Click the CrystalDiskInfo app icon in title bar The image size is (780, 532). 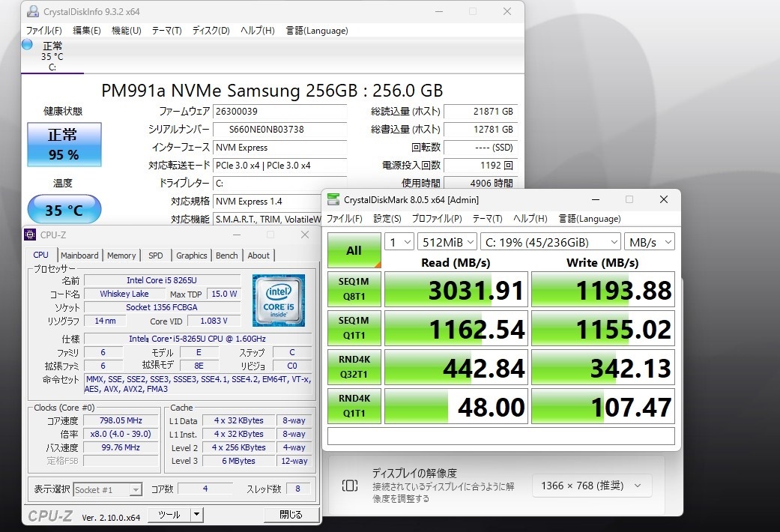pos(31,12)
